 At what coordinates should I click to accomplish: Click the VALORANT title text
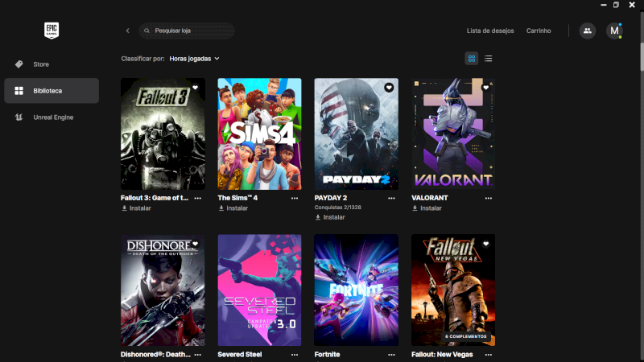coord(430,198)
